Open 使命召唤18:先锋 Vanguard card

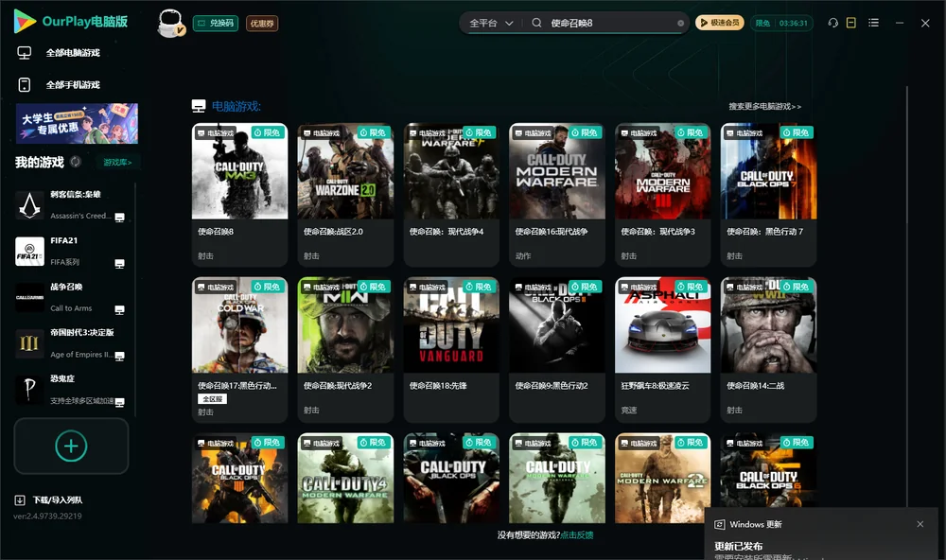451,350
